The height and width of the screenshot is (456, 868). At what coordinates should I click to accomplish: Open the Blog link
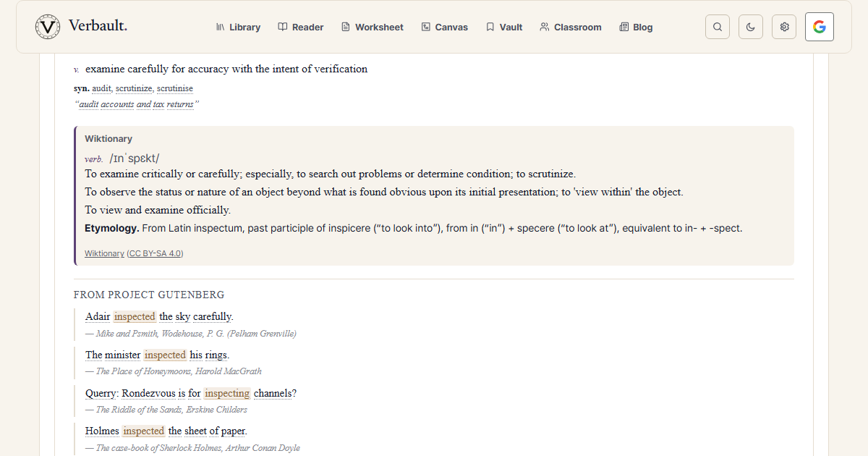tap(636, 27)
